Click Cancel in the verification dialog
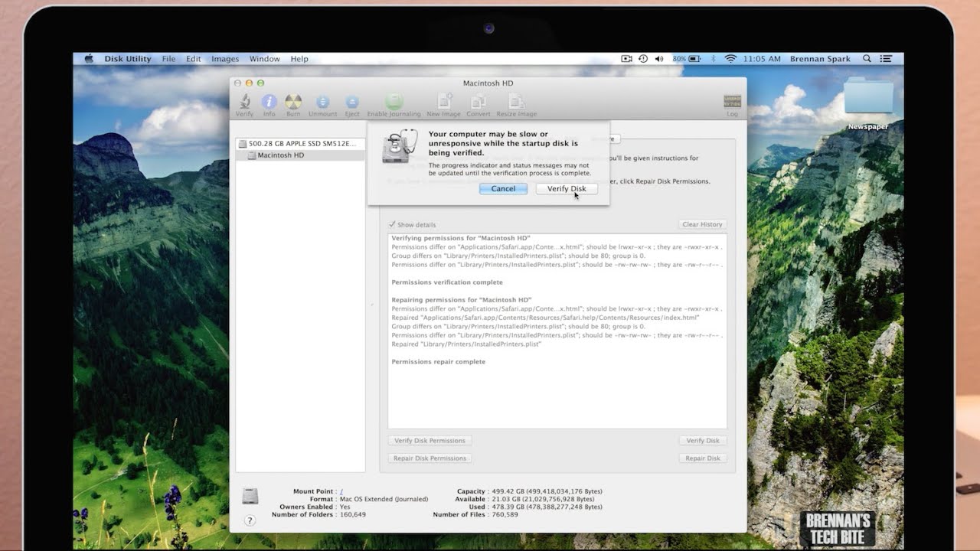 point(503,188)
